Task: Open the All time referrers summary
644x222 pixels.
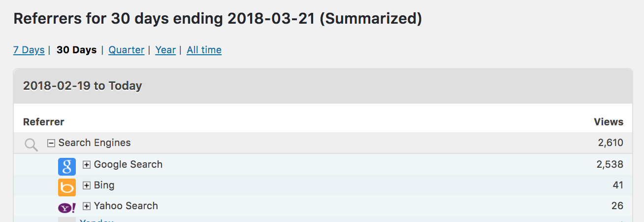Action: pyautogui.click(x=204, y=50)
